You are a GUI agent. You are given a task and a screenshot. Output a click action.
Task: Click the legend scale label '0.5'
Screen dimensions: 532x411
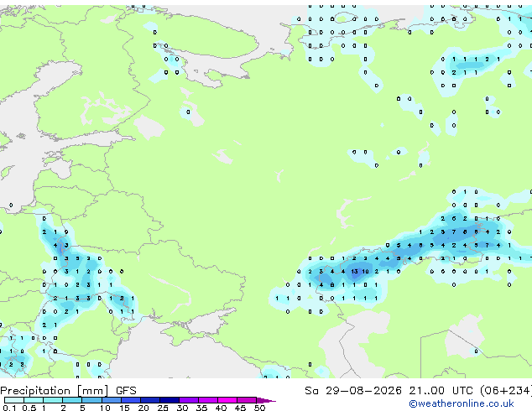tap(29, 408)
